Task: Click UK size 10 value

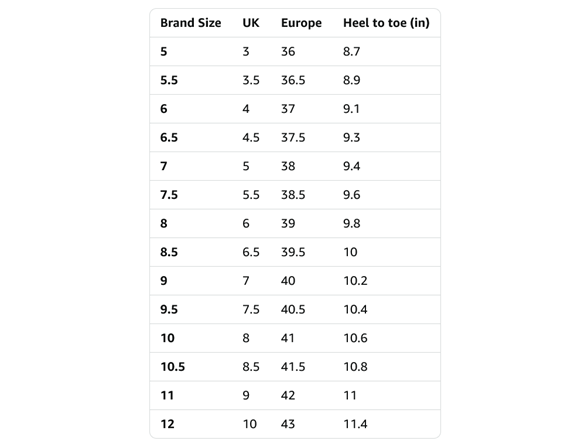Action: click(249, 424)
